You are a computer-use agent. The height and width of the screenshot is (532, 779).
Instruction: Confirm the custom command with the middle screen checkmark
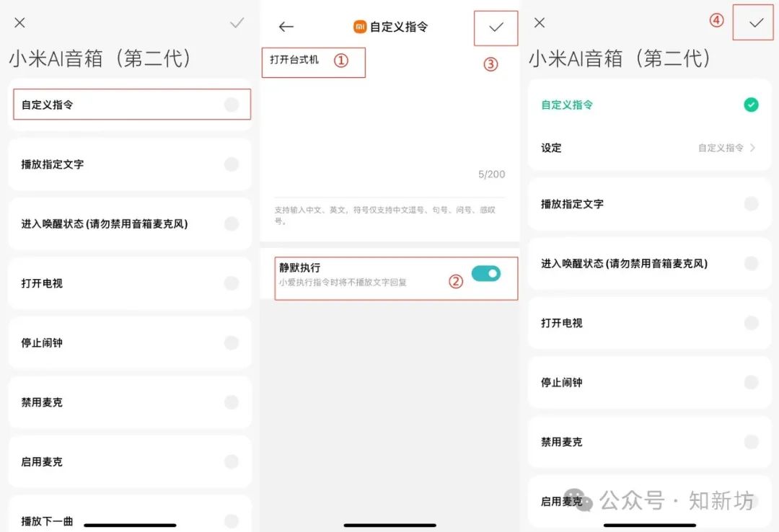pyautogui.click(x=496, y=27)
